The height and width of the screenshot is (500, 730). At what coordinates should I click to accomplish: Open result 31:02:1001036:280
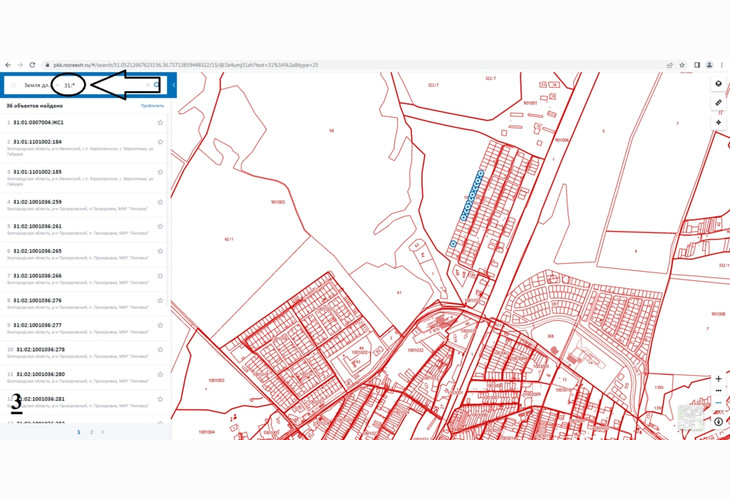(x=41, y=374)
